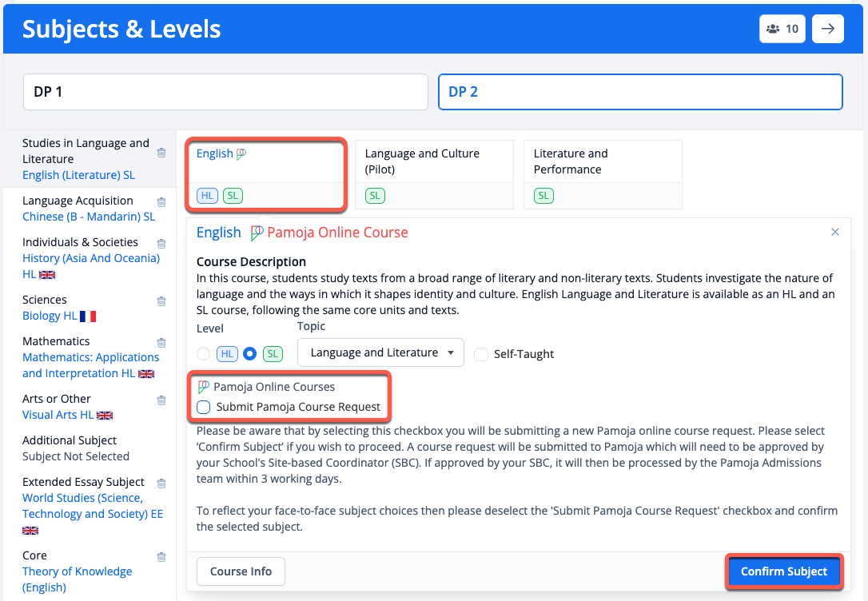Switch to the DP 2 tab
The width and height of the screenshot is (868, 601).
click(x=640, y=92)
